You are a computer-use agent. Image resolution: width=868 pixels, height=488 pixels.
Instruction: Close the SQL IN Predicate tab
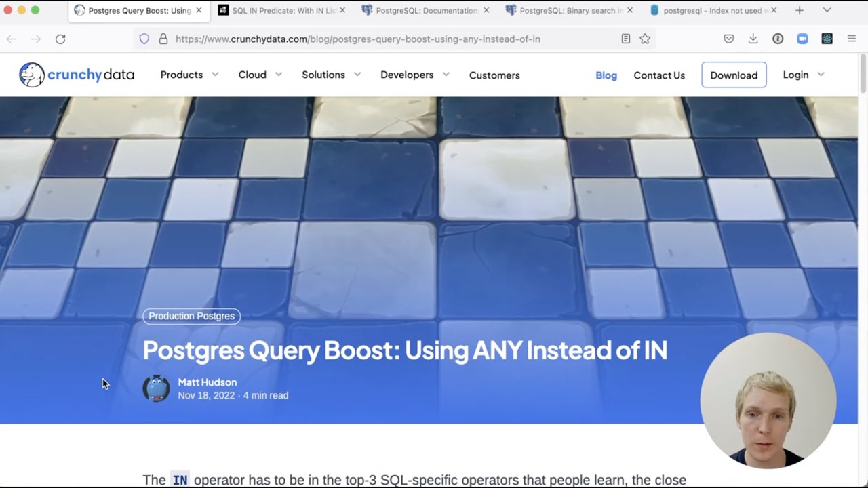click(342, 10)
